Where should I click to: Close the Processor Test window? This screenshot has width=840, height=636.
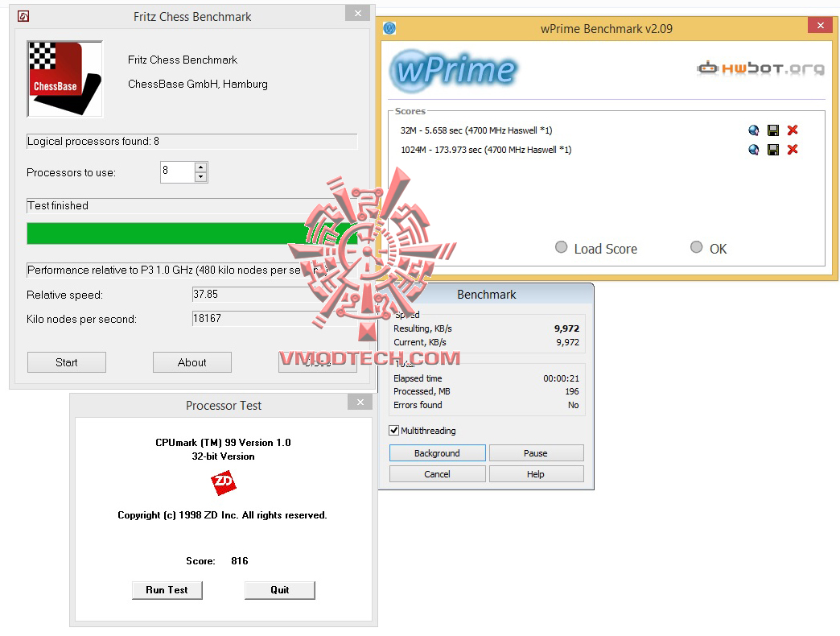coord(360,402)
